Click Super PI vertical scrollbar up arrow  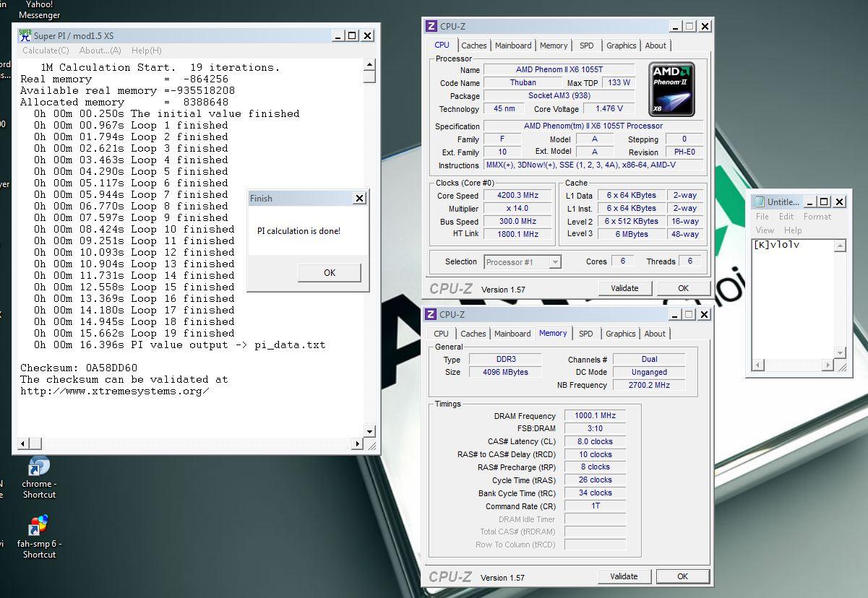pos(369,64)
